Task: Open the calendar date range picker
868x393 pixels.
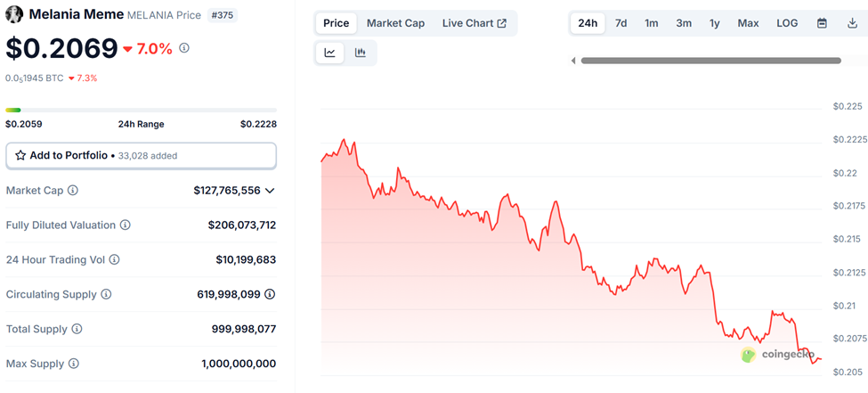Action: pos(822,23)
